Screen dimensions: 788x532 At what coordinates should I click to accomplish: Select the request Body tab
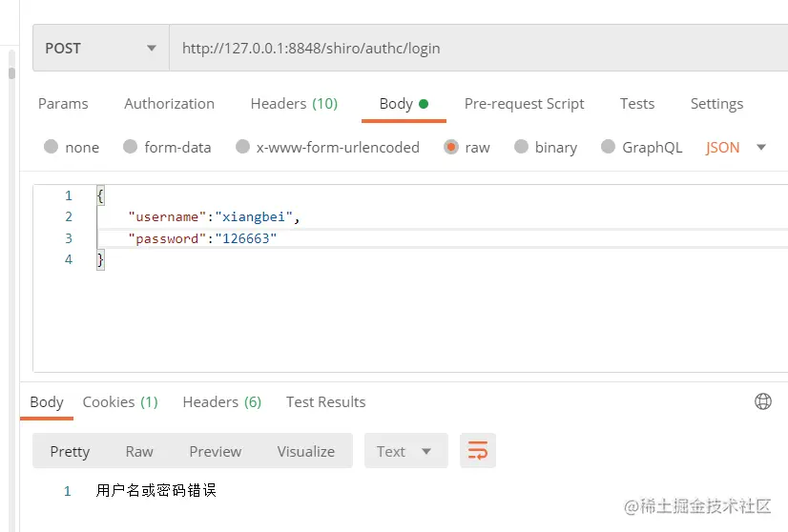pos(404,104)
